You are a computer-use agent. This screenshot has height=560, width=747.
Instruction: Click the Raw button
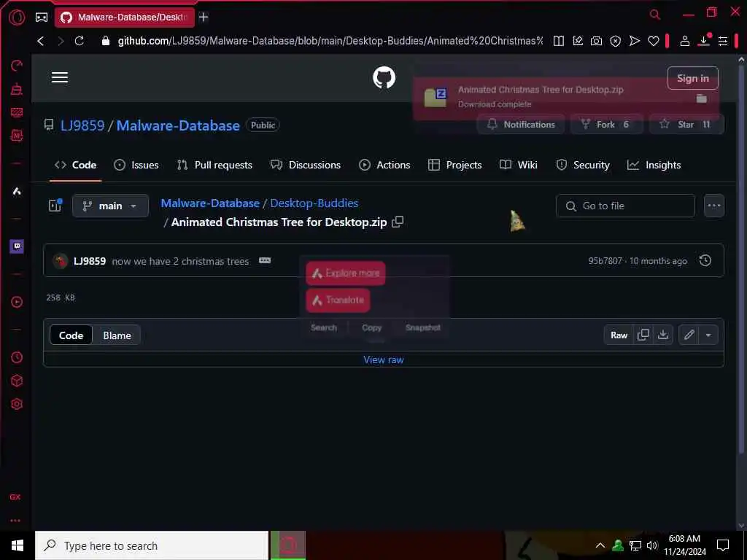click(x=619, y=335)
